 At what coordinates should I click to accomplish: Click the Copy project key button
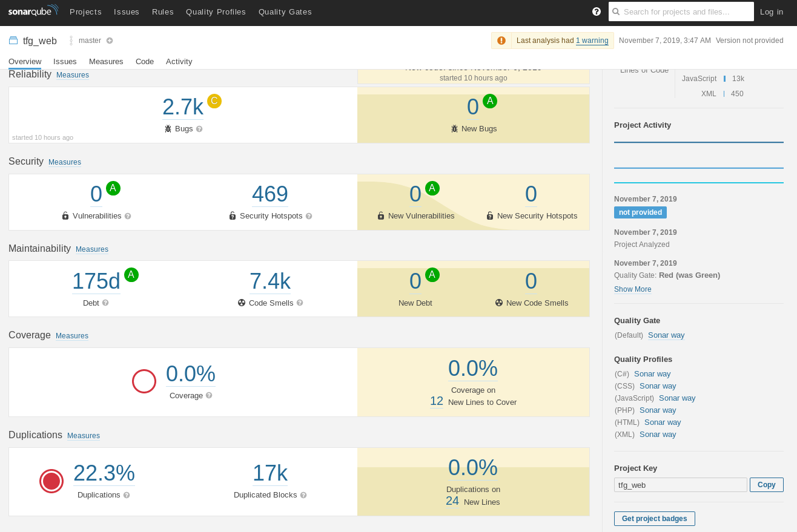click(767, 485)
